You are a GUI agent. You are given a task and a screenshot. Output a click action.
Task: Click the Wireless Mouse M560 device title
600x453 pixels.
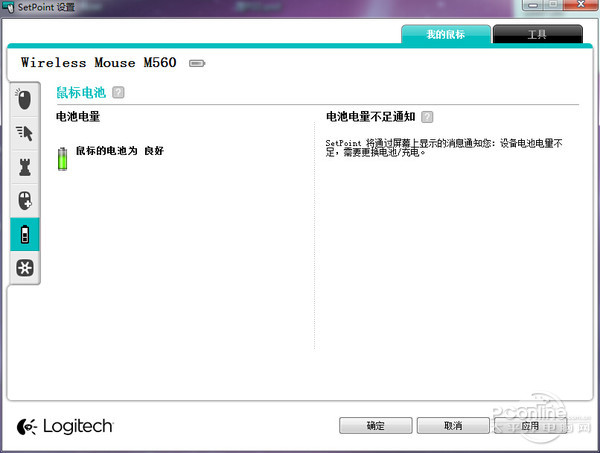coord(99,63)
